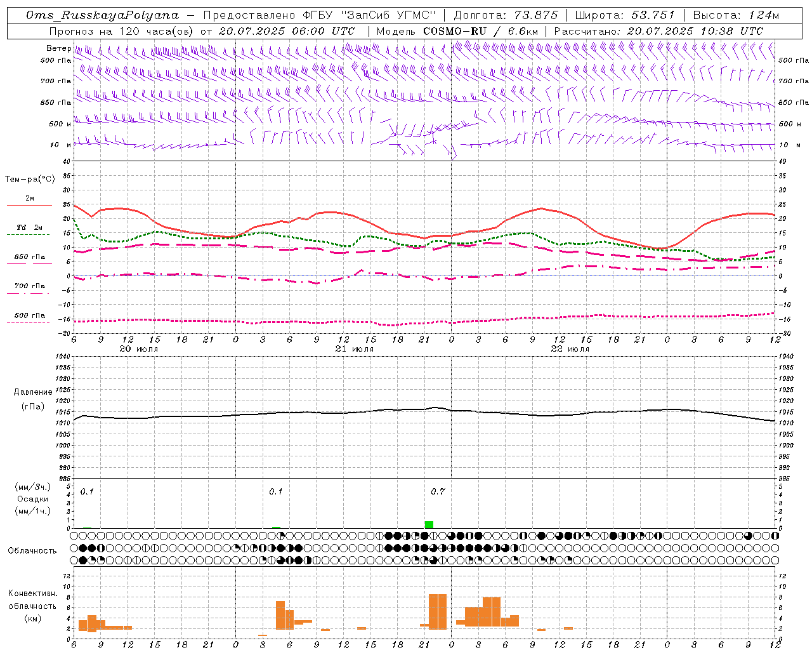The height and width of the screenshot is (650, 812).
Task: Click the Td 2м dew point legend entry
Action: pyautogui.click(x=30, y=227)
